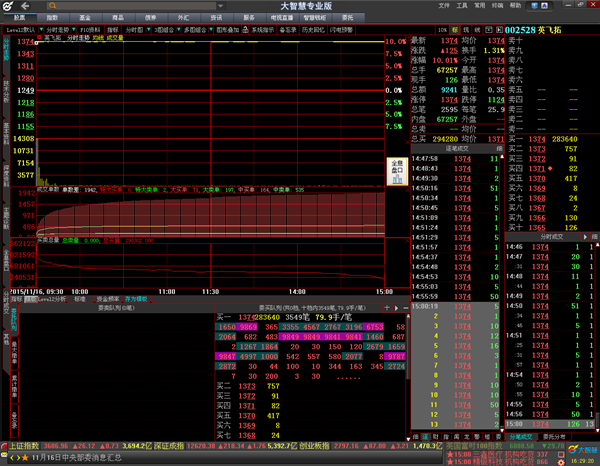Click the 闪电预警 toolbar button
This screenshot has width=600, height=466.
coord(341,29)
